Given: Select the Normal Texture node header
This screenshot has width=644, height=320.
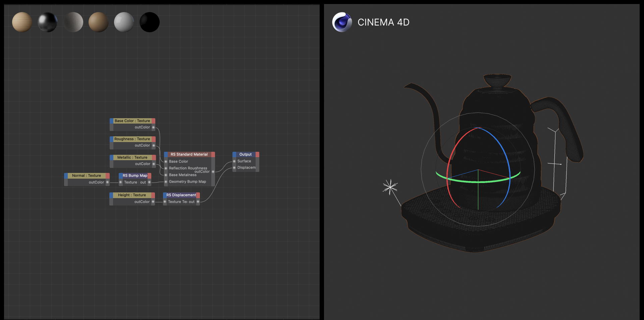Looking at the screenshot, I should click(x=86, y=176).
